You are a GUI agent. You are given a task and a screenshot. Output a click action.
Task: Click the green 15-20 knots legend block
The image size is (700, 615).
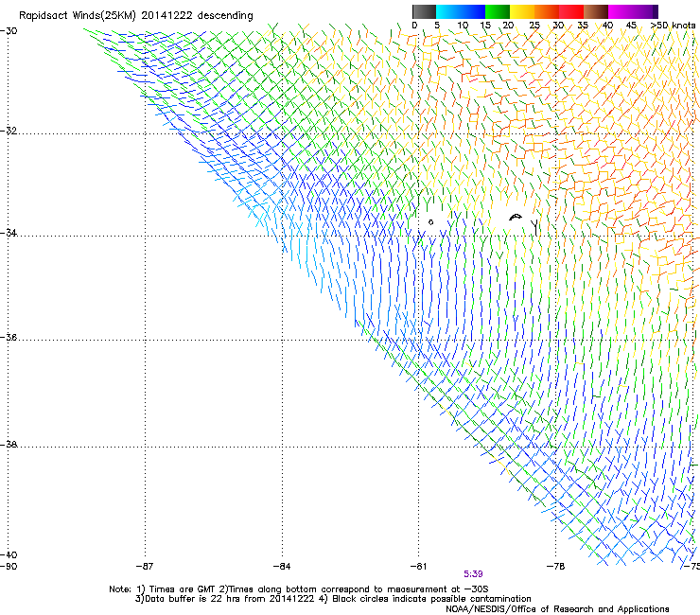pos(498,11)
